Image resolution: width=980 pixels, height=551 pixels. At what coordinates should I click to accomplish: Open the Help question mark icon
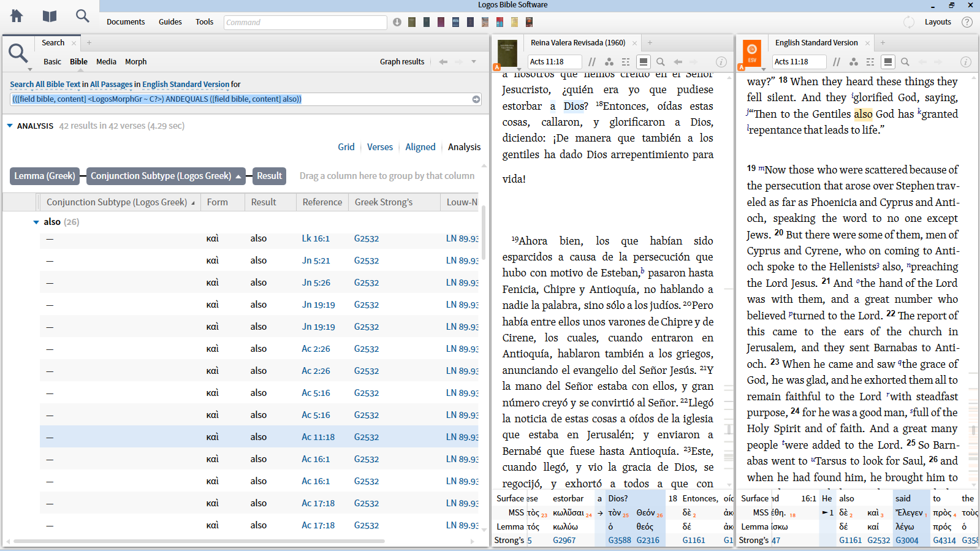tap(967, 22)
